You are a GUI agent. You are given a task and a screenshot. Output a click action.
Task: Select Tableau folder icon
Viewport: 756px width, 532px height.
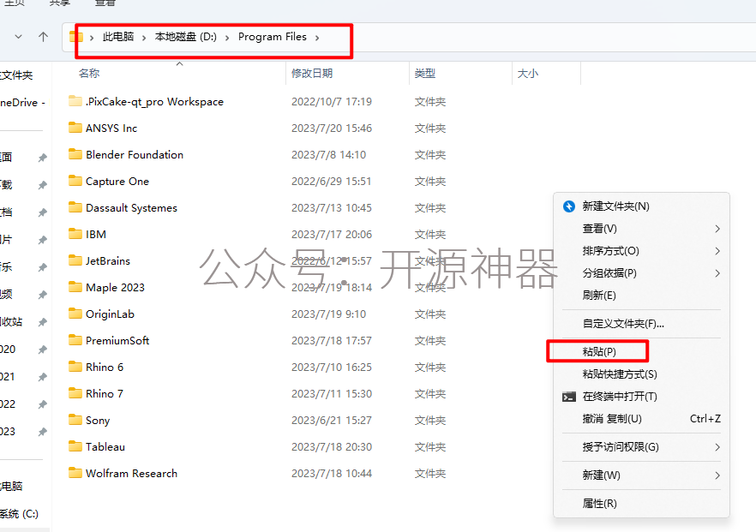(x=75, y=445)
